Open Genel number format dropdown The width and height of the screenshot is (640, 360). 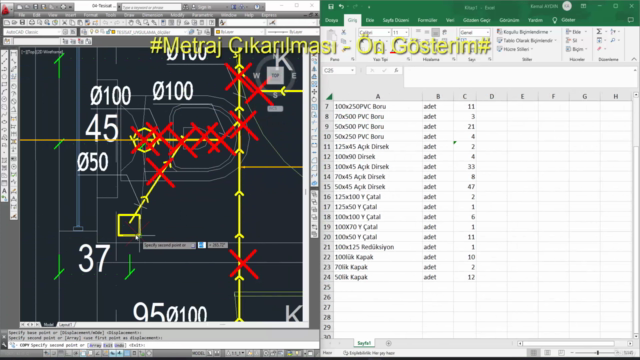tap(487, 33)
